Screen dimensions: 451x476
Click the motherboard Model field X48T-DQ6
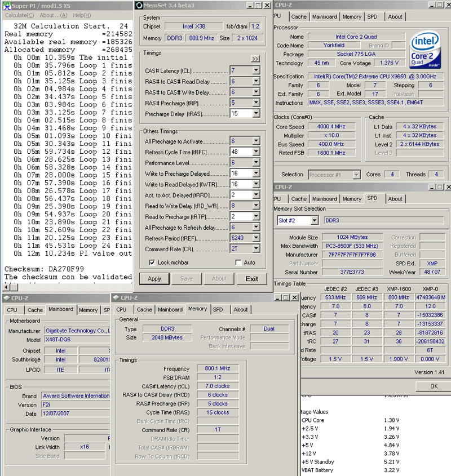click(77, 339)
